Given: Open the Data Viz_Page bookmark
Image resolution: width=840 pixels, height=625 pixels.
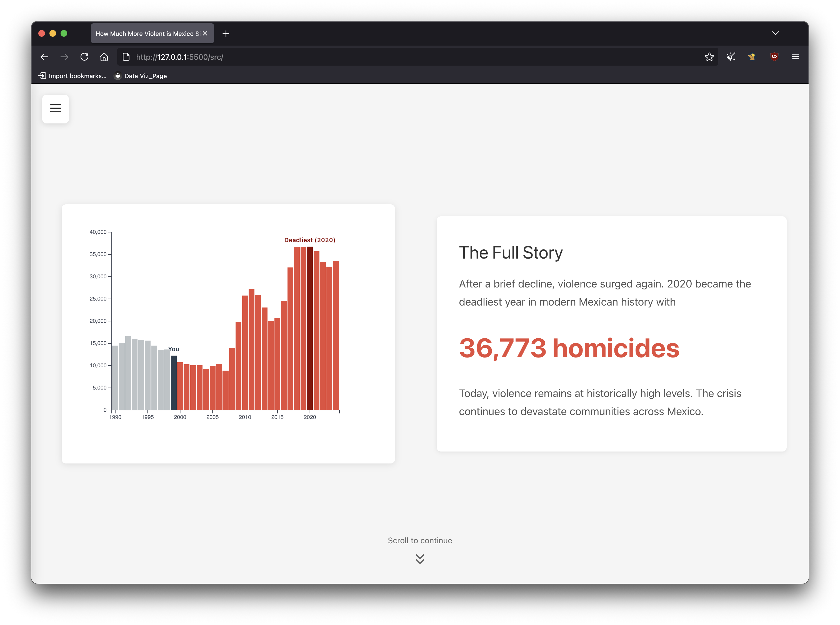Looking at the screenshot, I should click(x=141, y=76).
